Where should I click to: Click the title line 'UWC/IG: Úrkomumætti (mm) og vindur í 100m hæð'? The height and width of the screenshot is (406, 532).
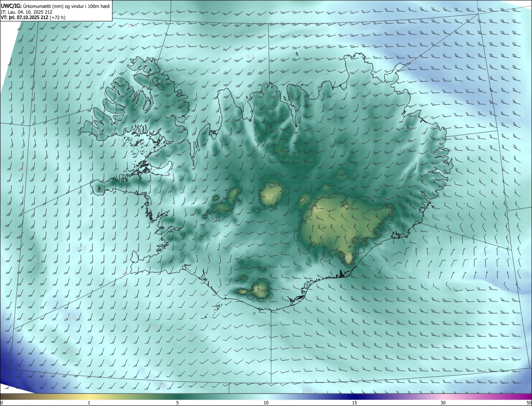55,6
